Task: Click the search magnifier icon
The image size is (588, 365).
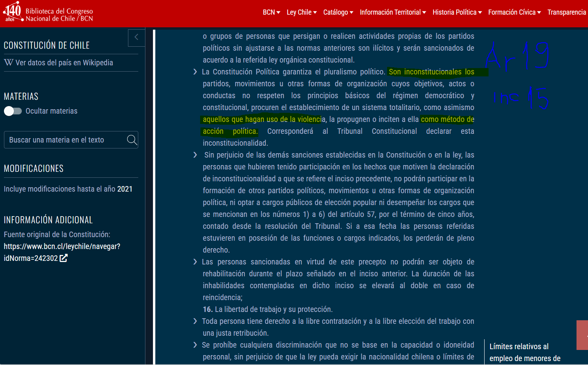Action: [132, 140]
